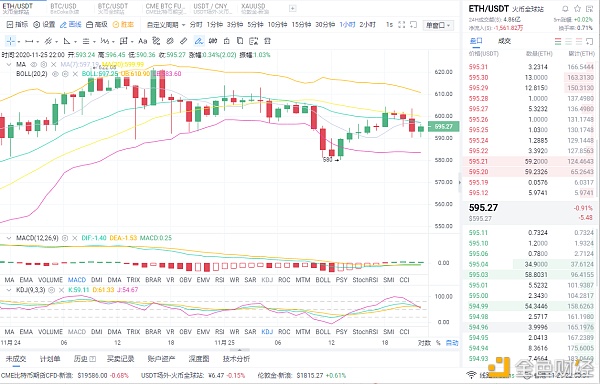The width and height of the screenshot is (600, 384).
Task: Open the 计划单 planned orders tab
Action: pyautogui.click(x=50, y=359)
